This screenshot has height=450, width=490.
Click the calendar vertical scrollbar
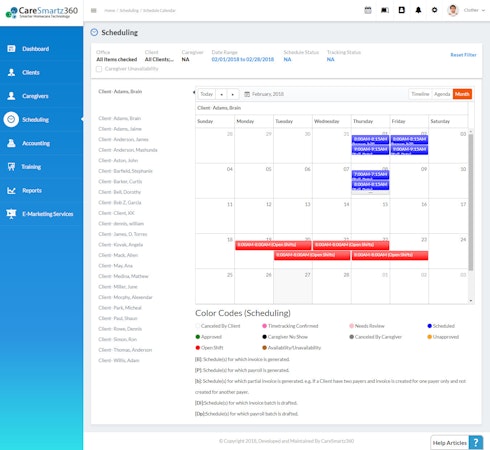point(471,202)
